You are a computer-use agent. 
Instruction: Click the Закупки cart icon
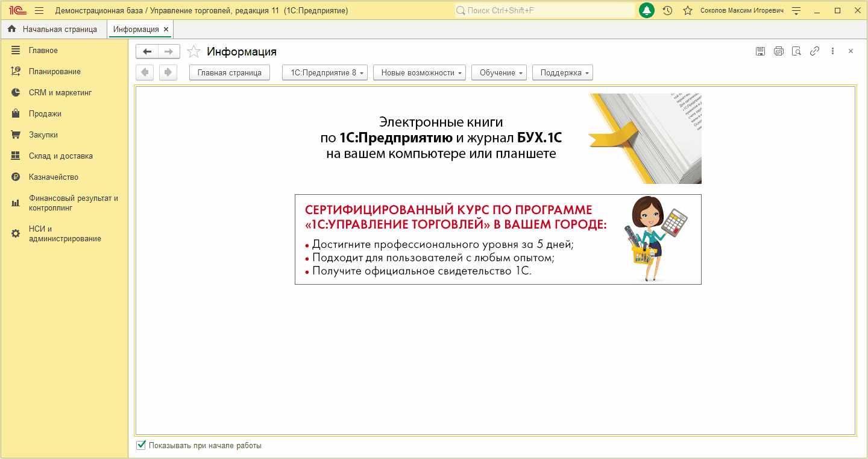16,135
